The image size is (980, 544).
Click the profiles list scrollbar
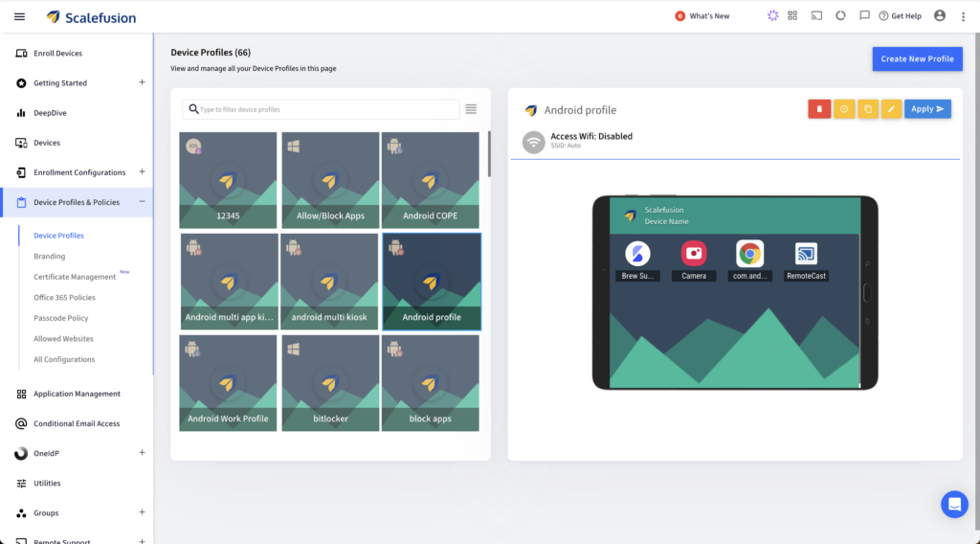click(x=489, y=154)
